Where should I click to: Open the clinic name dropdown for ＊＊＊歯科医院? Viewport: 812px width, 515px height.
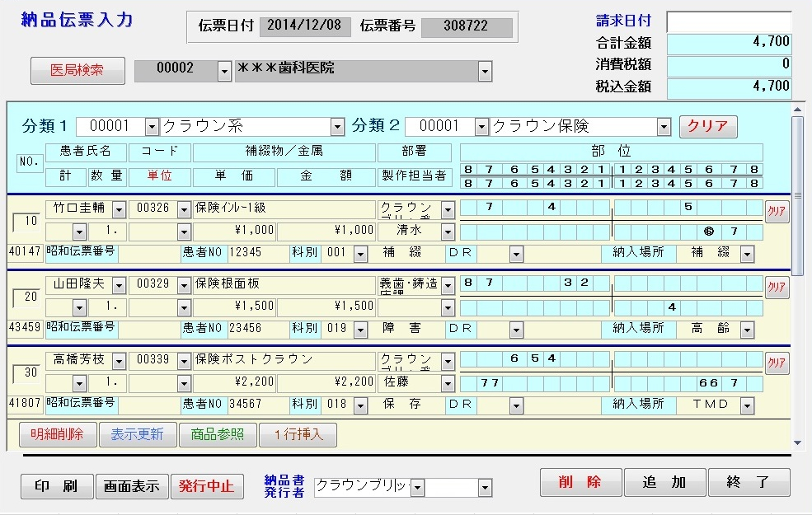click(x=486, y=72)
